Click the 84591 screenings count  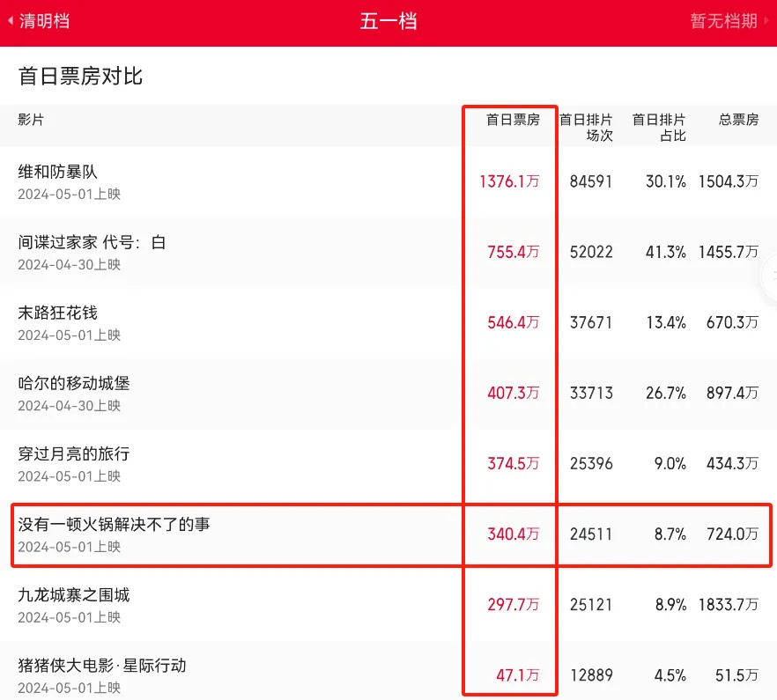pyautogui.click(x=591, y=181)
